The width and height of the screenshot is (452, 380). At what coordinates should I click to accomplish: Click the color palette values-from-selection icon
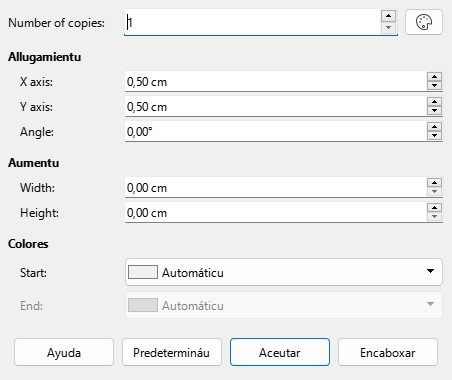click(424, 22)
